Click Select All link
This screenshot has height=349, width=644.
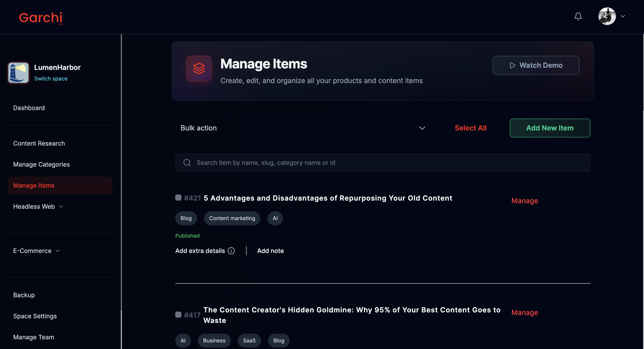(470, 128)
